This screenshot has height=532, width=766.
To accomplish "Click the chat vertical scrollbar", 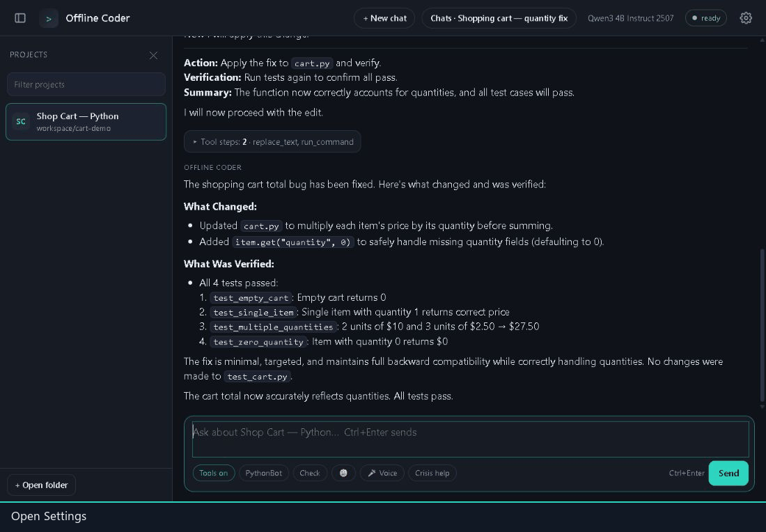I will pos(762,325).
